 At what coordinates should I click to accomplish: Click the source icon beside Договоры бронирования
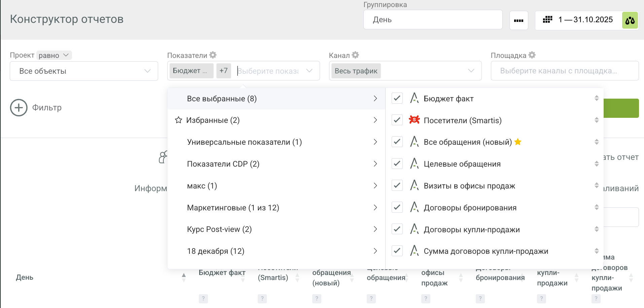[414, 207]
